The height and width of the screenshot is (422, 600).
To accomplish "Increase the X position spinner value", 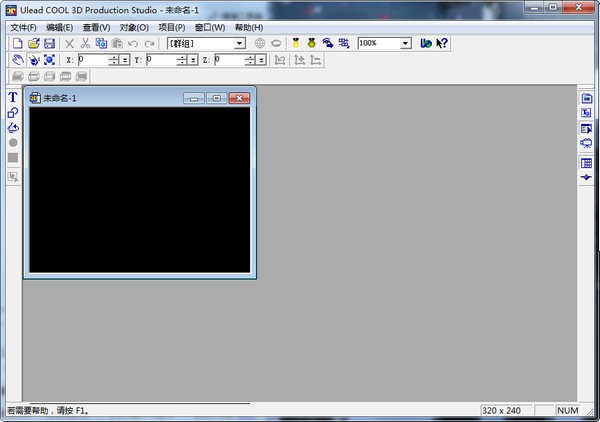I will (113, 57).
